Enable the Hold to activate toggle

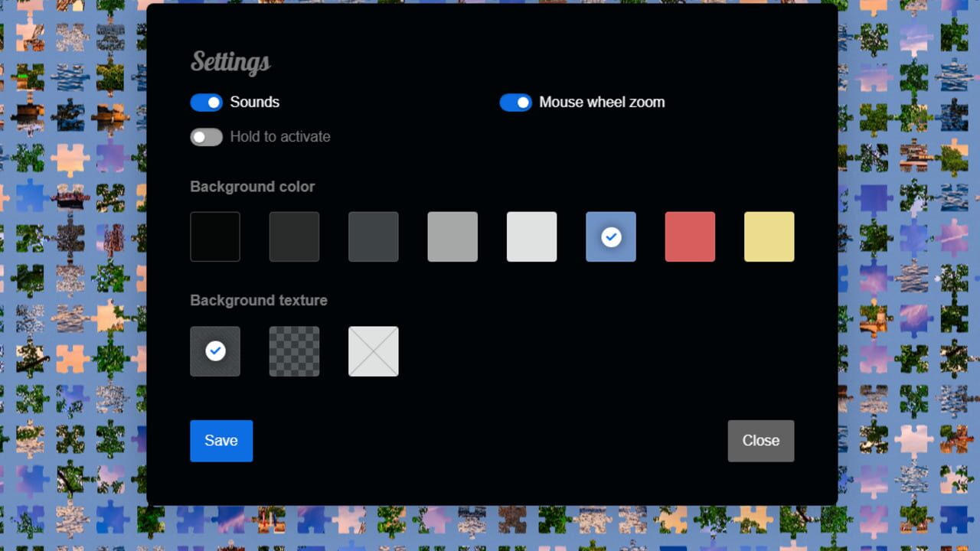click(x=206, y=137)
